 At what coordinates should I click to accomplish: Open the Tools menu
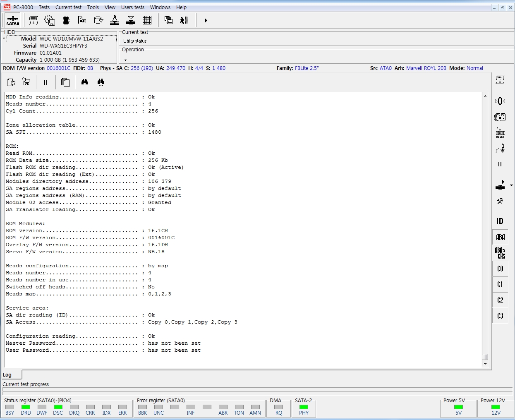tap(93, 7)
